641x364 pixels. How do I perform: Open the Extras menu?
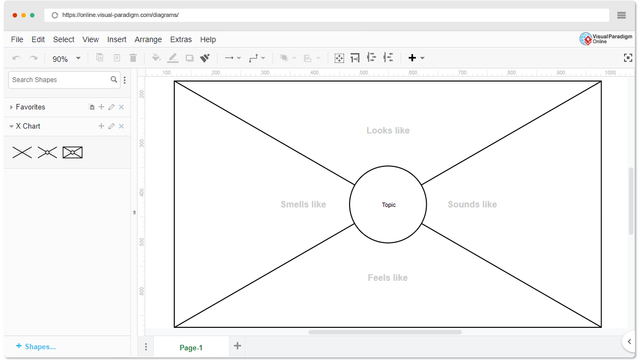coord(181,39)
